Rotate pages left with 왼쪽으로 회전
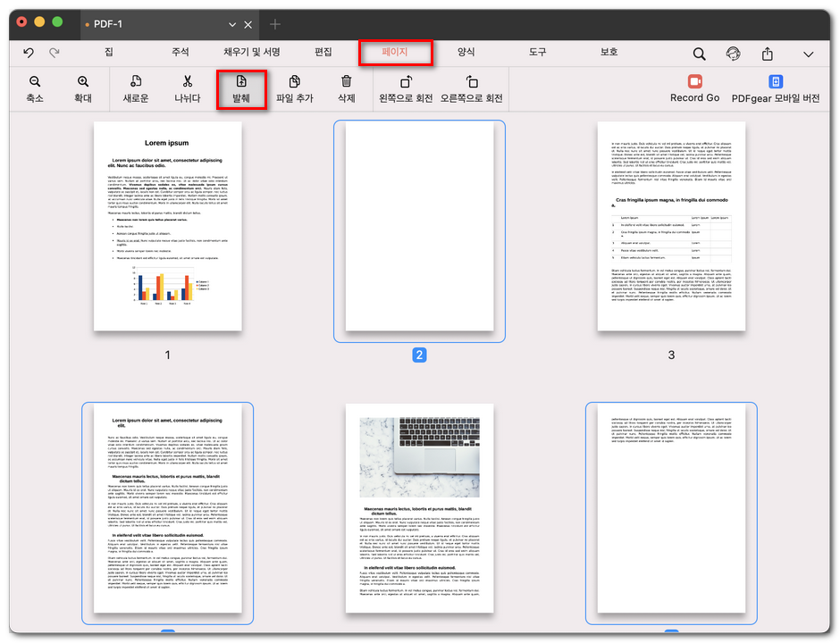This screenshot has width=840, height=643. [406, 82]
